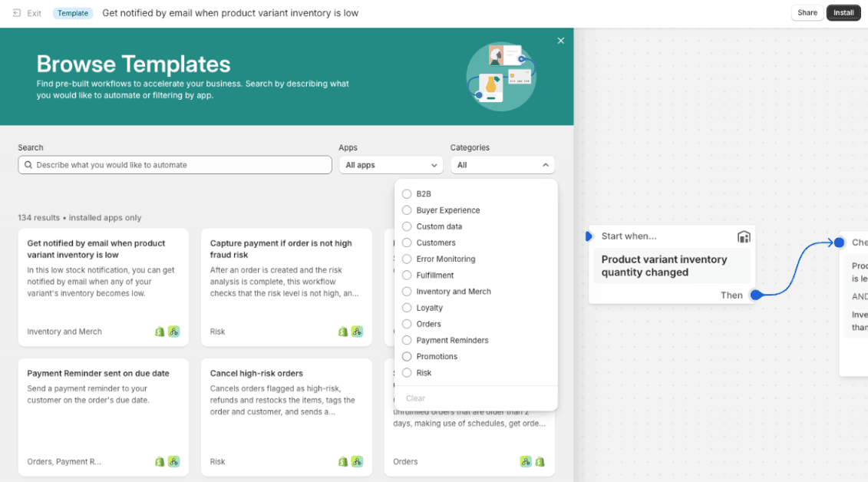Open the Cancel high-risk orders template card
Image resolution: width=868 pixels, height=482 pixels.
(285, 414)
